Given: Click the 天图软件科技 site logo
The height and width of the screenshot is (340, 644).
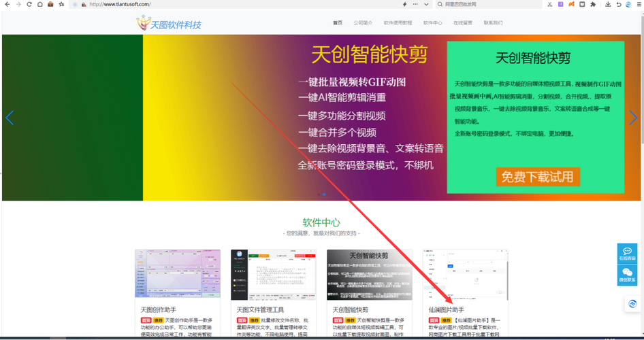Looking at the screenshot, I should (x=169, y=23).
